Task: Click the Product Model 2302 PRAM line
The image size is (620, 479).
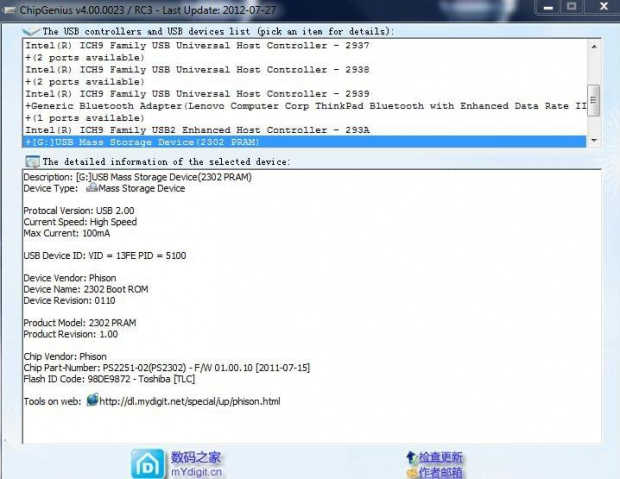Action: click(79, 323)
